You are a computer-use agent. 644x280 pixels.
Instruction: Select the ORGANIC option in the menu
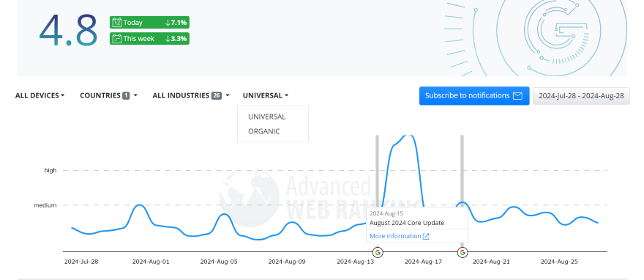point(263,132)
